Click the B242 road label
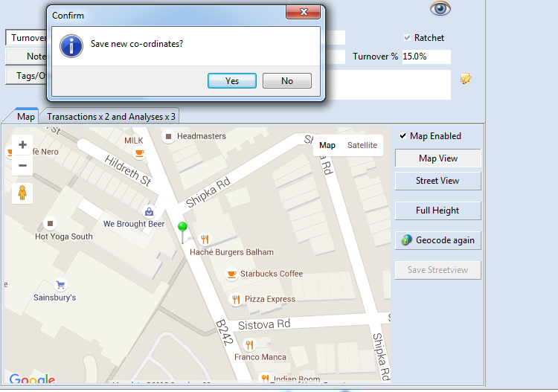 [225, 332]
